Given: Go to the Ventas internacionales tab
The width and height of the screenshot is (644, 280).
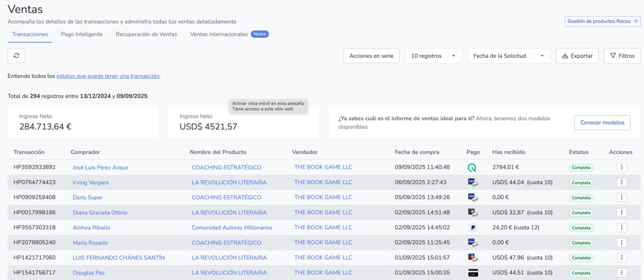Looking at the screenshot, I should click(x=219, y=34).
